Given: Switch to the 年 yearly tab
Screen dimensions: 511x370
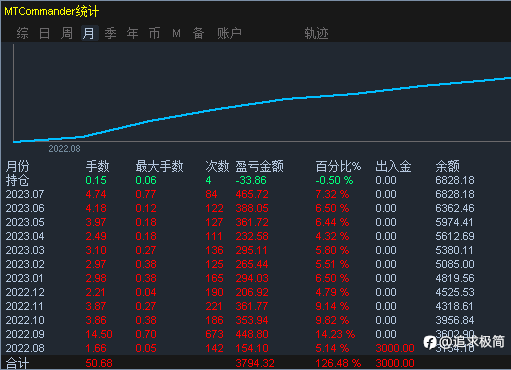Looking at the screenshot, I should click(132, 33).
